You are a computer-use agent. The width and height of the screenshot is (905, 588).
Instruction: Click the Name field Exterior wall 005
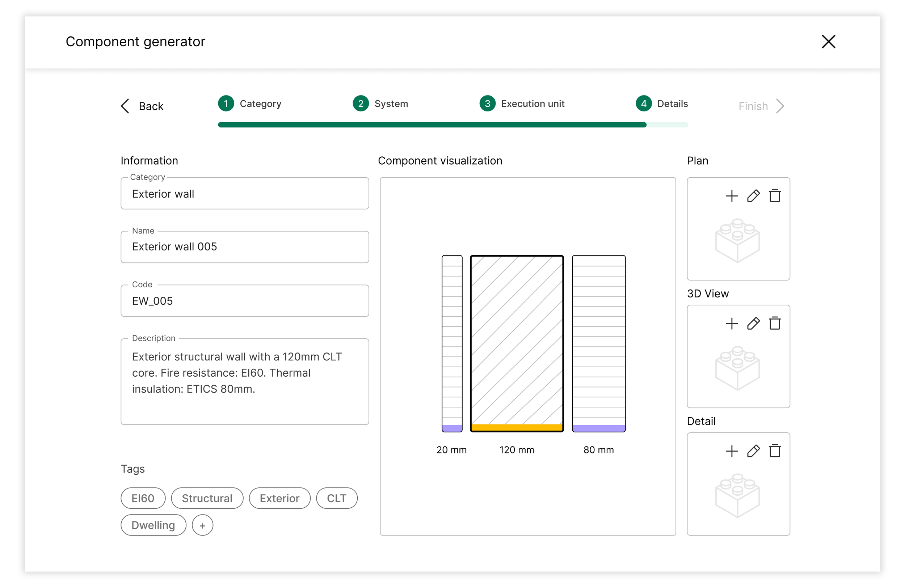[245, 247]
